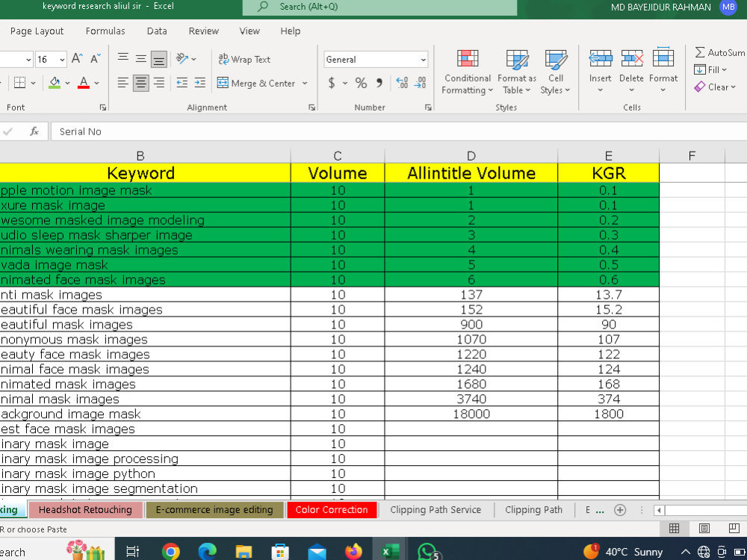Click AutoSum button
Screen dimensions: 747x560
point(719,52)
